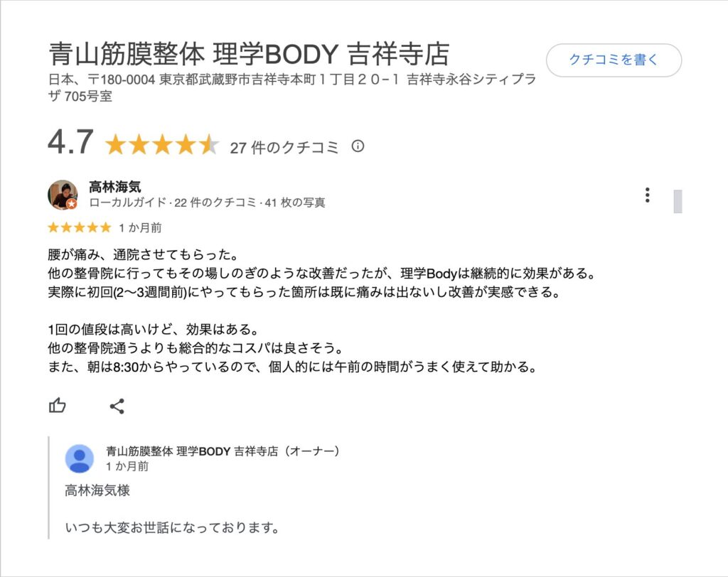Like the review with the thumbs-up icon
This screenshot has height=577, width=728.
[x=58, y=406]
